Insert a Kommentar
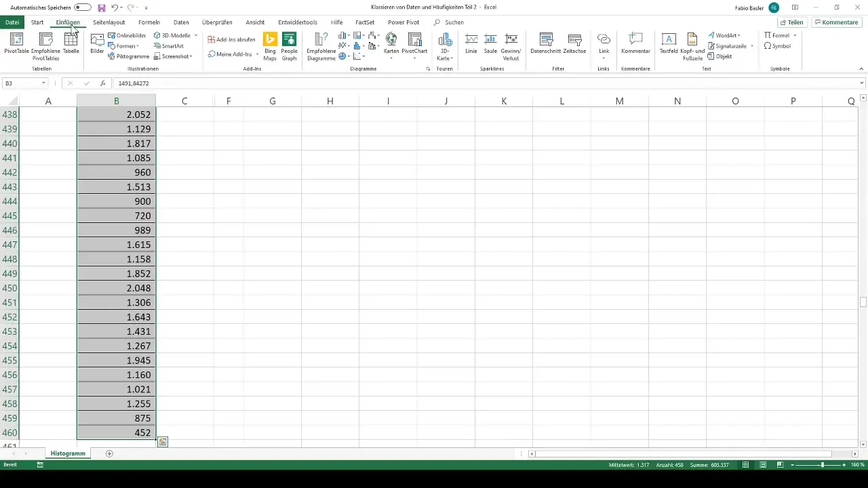868x488 pixels. tap(636, 43)
